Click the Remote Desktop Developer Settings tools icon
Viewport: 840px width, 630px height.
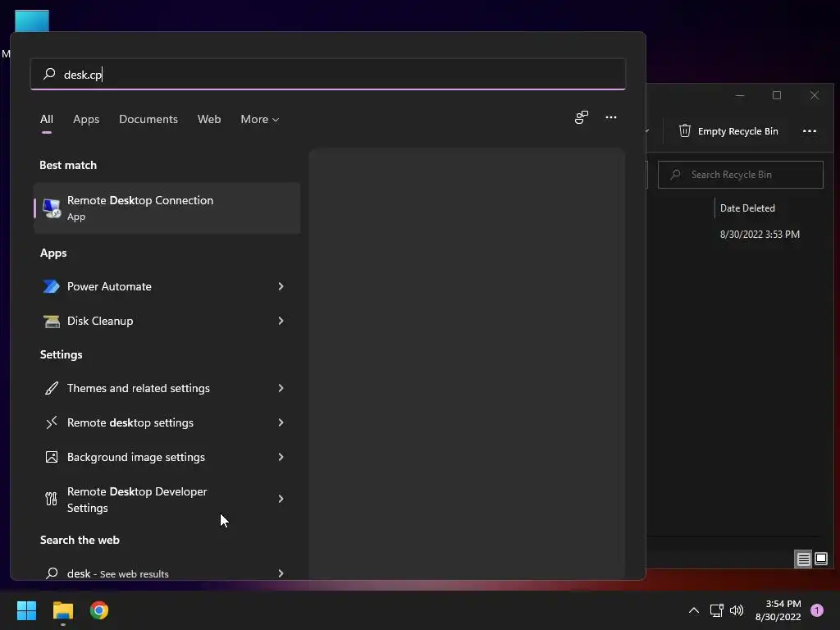[52, 499]
